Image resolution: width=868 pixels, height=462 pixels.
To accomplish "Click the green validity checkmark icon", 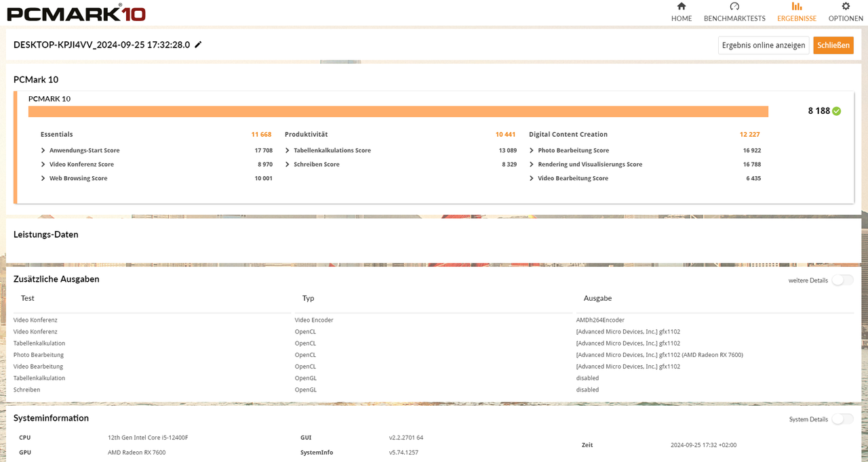I will (x=836, y=111).
